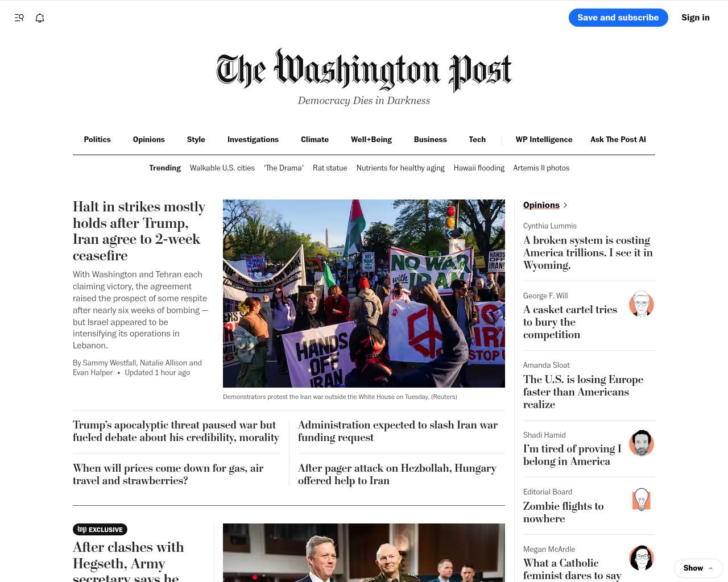
Task: Open trending topic Walkable U.S. cities
Action: [222, 168]
